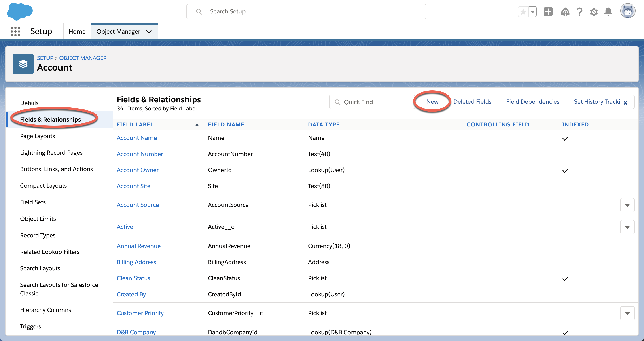Sort by CONTROLLING FIELD column header
Image resolution: width=644 pixels, height=341 pixels.
(x=498, y=124)
